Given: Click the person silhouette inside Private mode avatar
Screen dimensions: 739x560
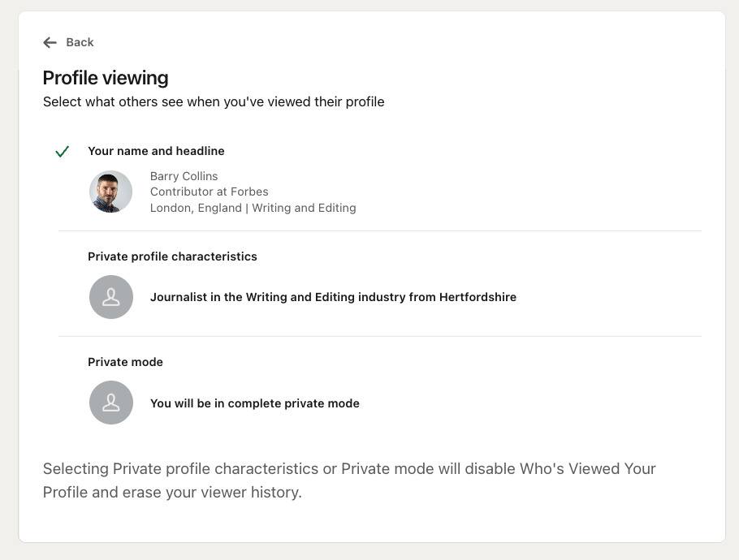Looking at the screenshot, I should [x=111, y=403].
